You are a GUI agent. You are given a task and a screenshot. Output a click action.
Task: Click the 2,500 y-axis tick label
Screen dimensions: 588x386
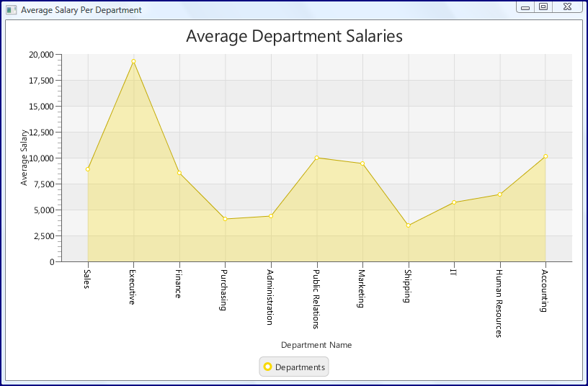44,236
